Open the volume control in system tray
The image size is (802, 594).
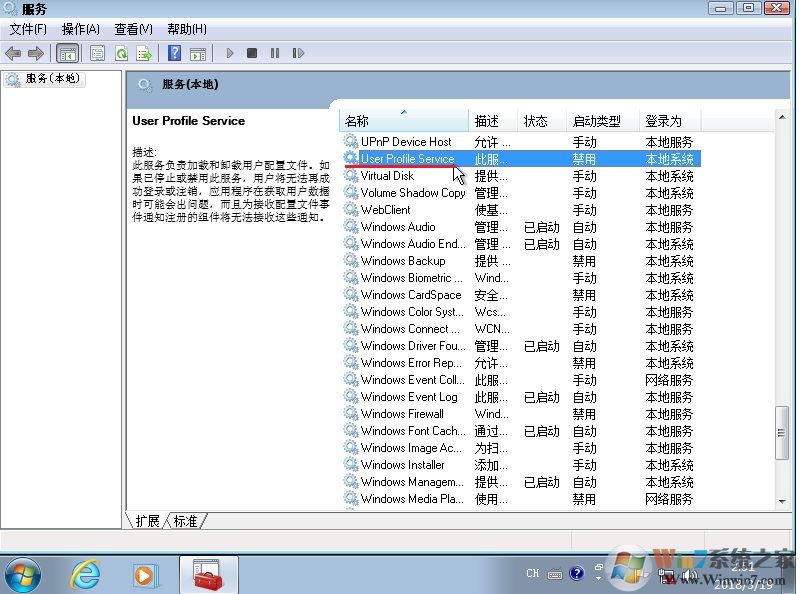pos(688,575)
